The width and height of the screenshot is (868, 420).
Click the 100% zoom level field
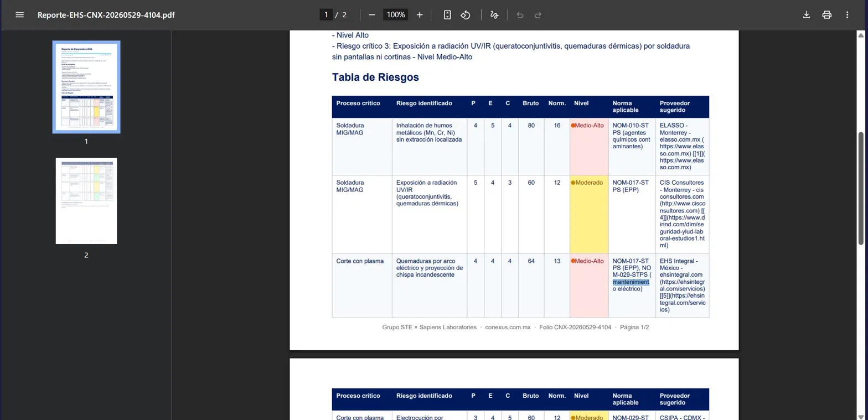pyautogui.click(x=396, y=15)
